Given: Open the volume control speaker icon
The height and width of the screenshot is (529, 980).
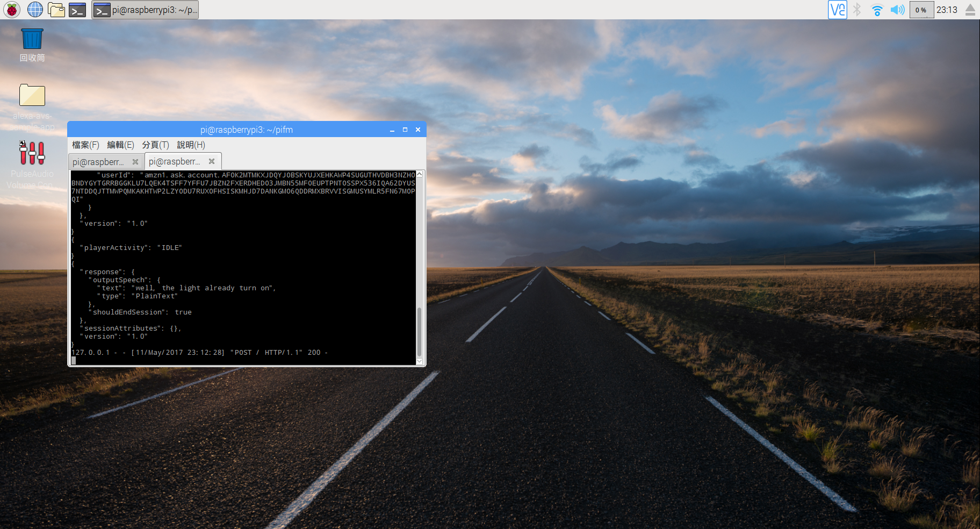Looking at the screenshot, I should 897,10.
